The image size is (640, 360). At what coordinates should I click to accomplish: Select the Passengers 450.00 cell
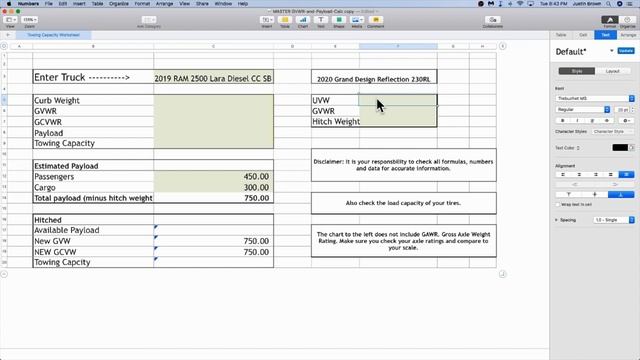point(213,177)
